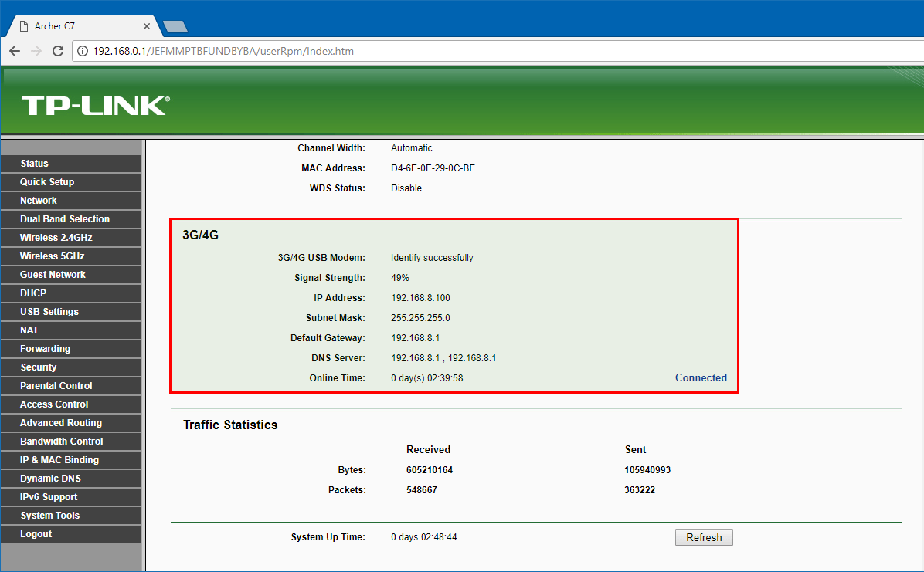Click the sent bytes value 105940993

pos(647,470)
